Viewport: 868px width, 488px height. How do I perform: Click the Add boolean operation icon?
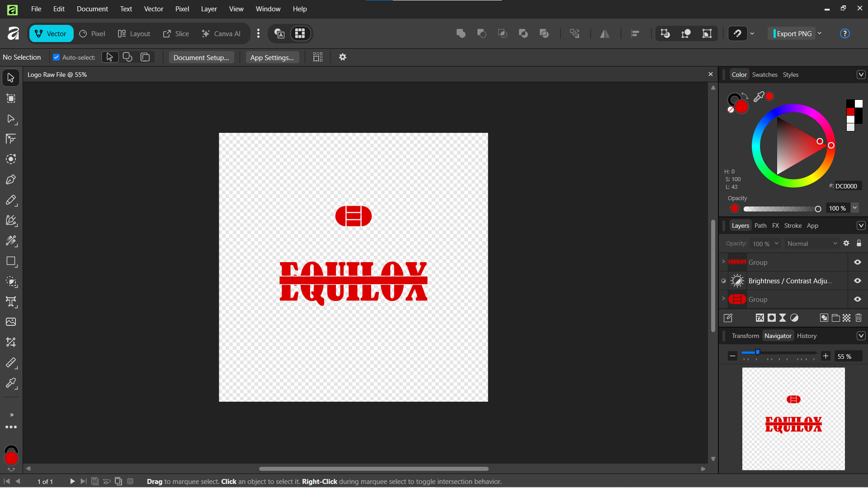[x=461, y=33]
